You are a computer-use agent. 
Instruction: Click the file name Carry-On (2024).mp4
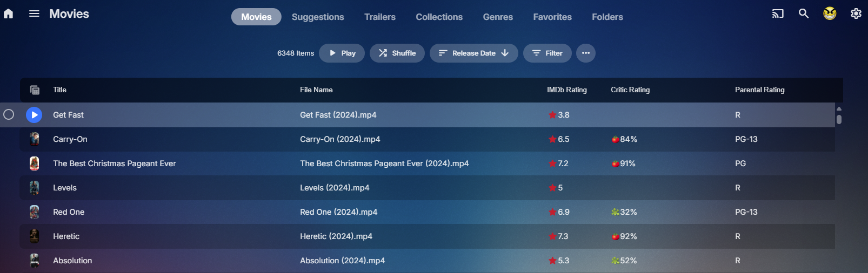click(x=340, y=139)
